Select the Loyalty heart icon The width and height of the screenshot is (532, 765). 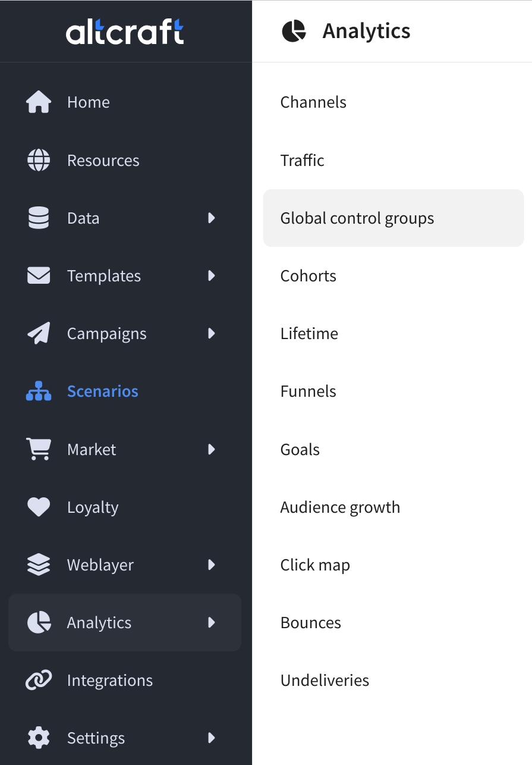pyautogui.click(x=39, y=507)
